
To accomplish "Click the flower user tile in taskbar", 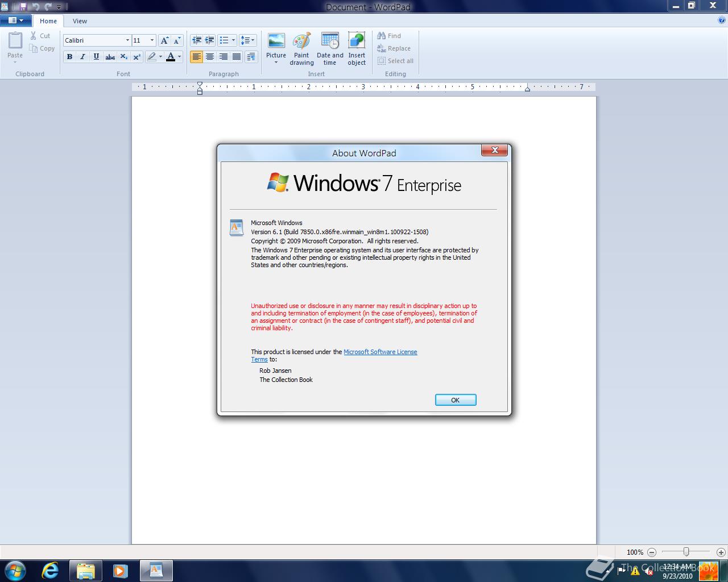I will click(x=709, y=571).
